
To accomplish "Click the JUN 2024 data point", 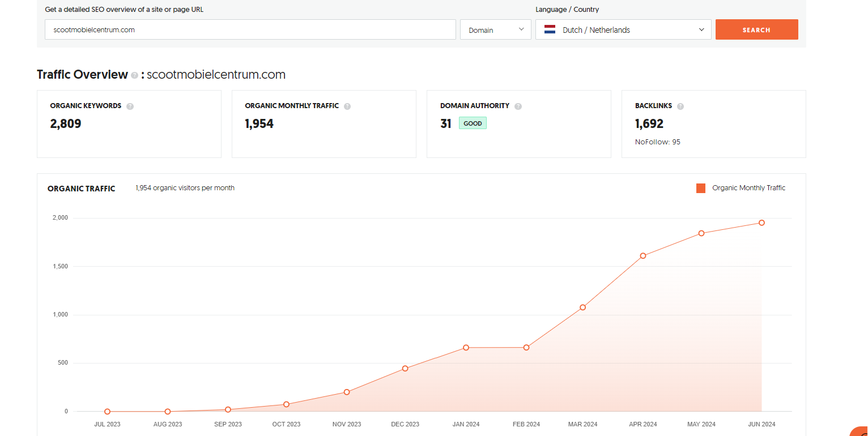I will pyautogui.click(x=762, y=223).
